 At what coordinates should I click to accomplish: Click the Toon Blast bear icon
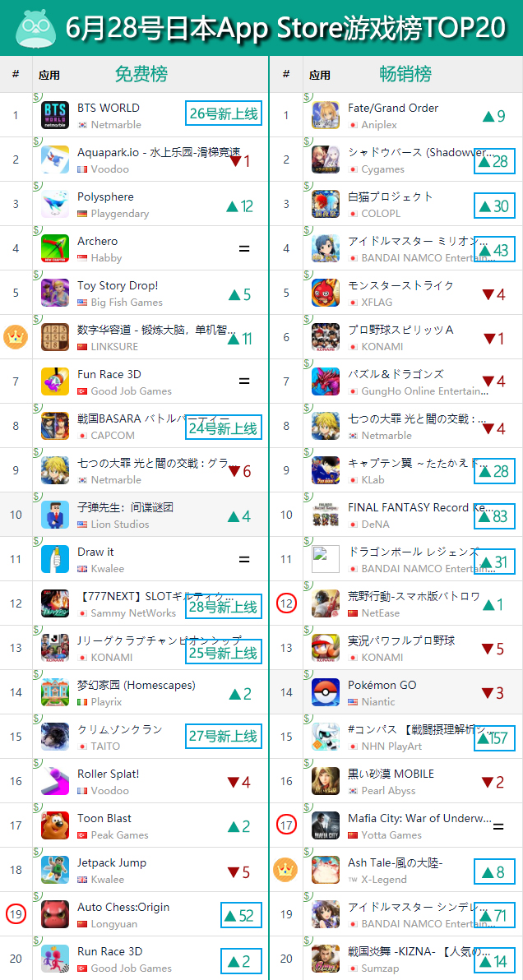[55, 825]
